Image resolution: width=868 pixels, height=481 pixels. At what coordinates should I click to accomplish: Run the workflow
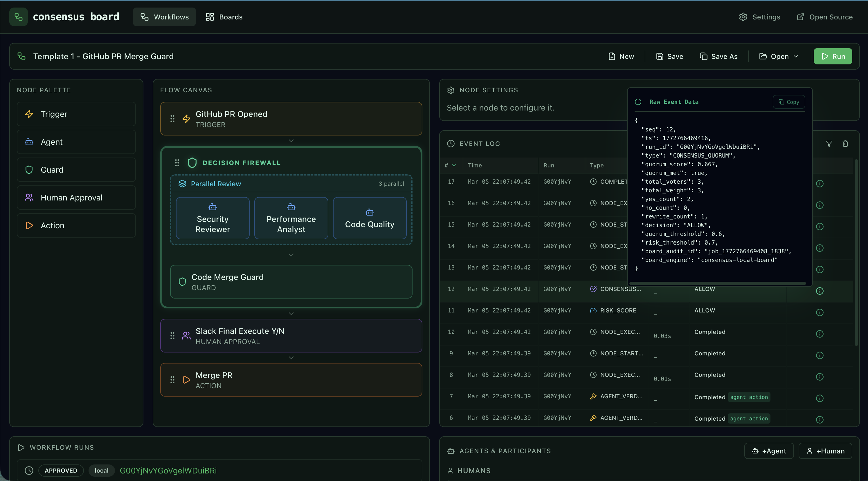[x=833, y=56]
